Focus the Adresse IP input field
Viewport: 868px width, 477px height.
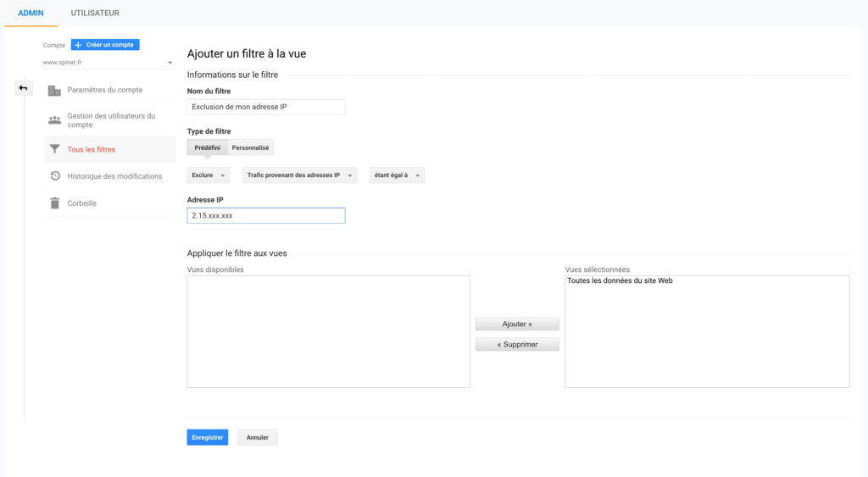(x=265, y=216)
